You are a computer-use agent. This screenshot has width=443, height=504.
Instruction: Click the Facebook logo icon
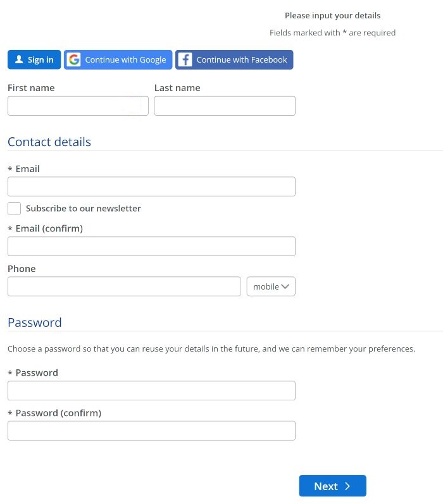point(185,59)
